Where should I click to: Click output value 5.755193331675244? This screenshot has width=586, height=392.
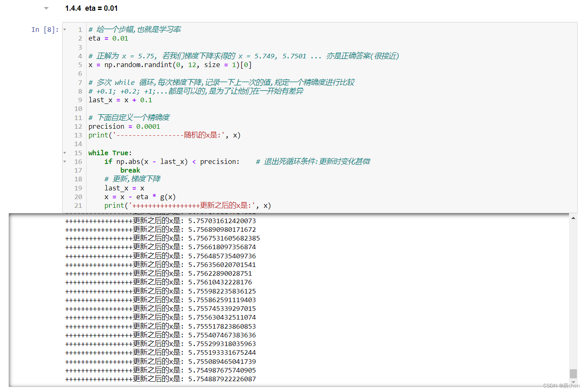click(x=222, y=353)
